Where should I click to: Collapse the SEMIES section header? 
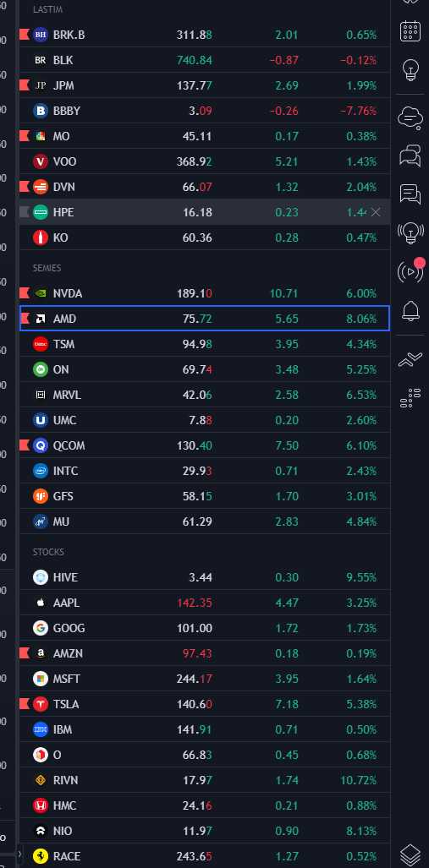[x=47, y=268]
